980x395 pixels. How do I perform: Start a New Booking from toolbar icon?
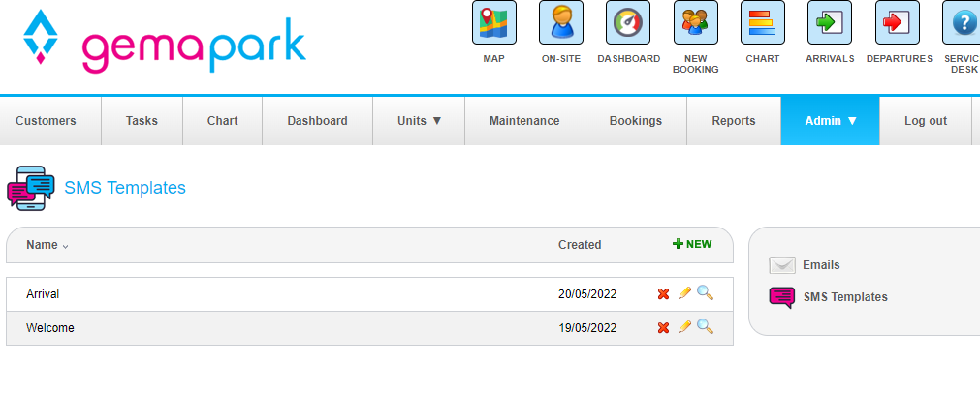pyautogui.click(x=695, y=22)
